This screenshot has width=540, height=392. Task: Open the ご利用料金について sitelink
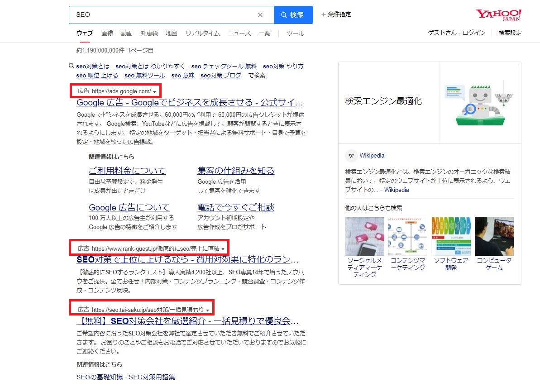[x=127, y=171]
